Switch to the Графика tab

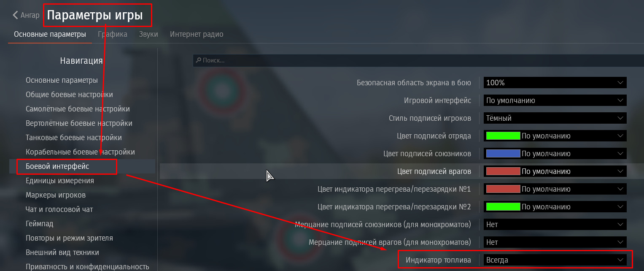coord(113,34)
